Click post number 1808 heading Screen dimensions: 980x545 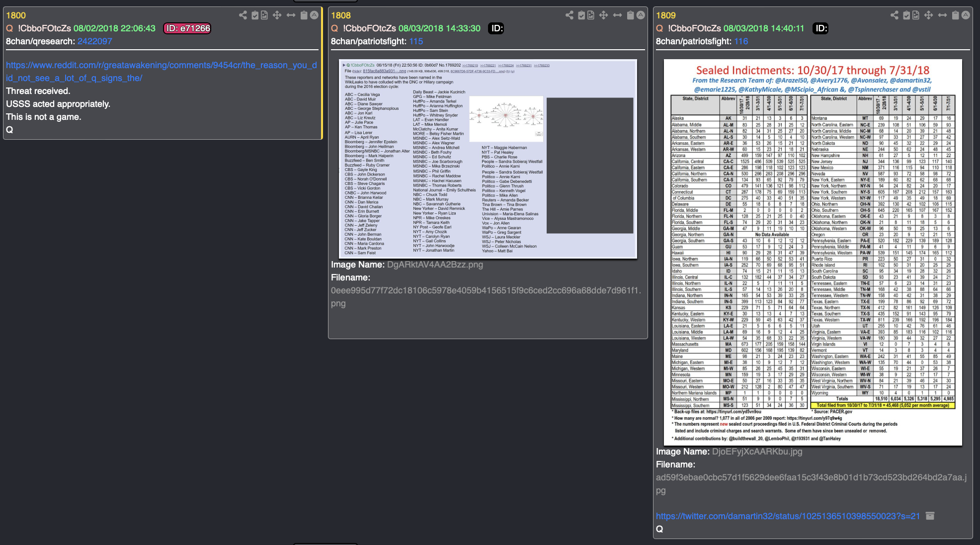point(341,15)
